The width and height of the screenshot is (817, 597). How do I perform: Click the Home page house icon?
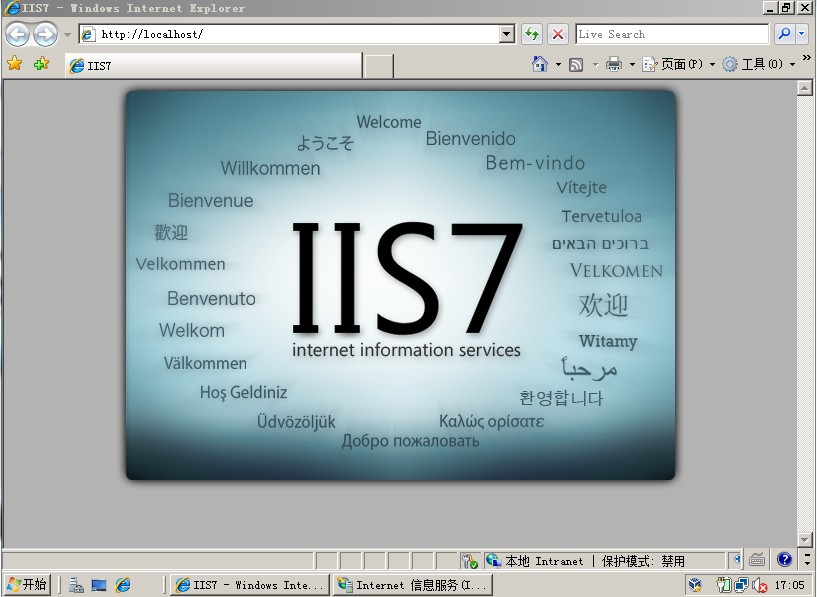(540, 64)
